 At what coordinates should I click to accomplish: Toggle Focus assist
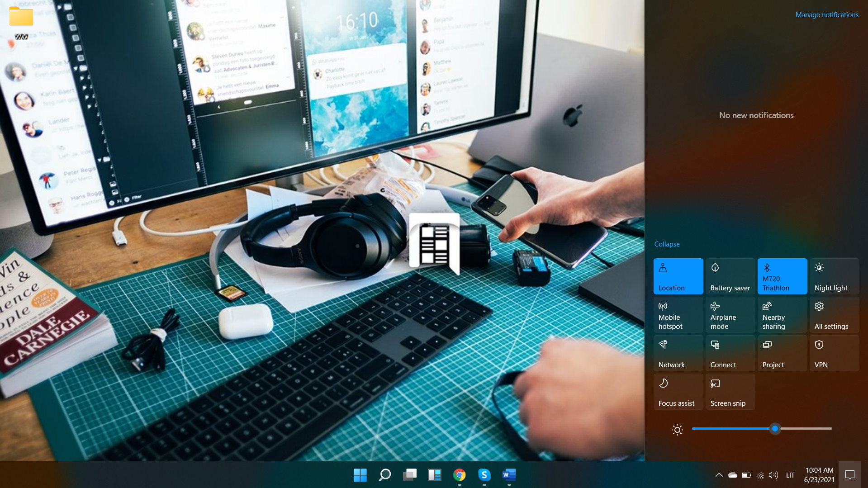[678, 392]
